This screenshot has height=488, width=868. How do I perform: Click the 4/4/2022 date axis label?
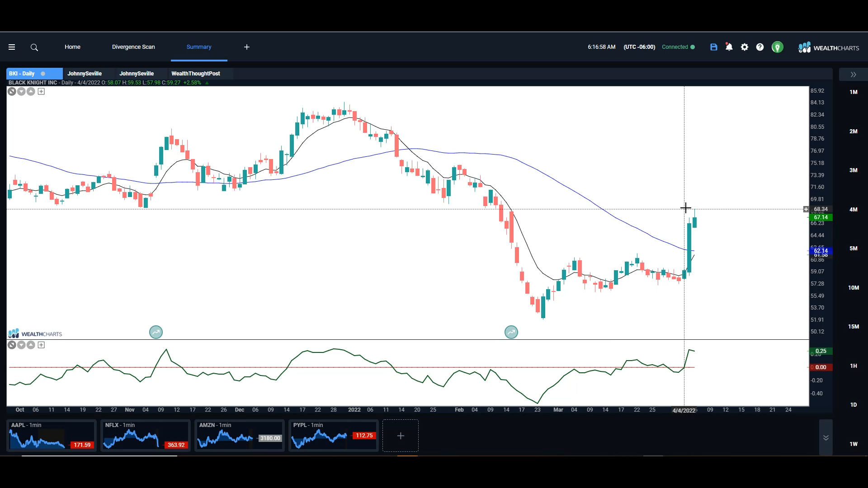click(684, 410)
